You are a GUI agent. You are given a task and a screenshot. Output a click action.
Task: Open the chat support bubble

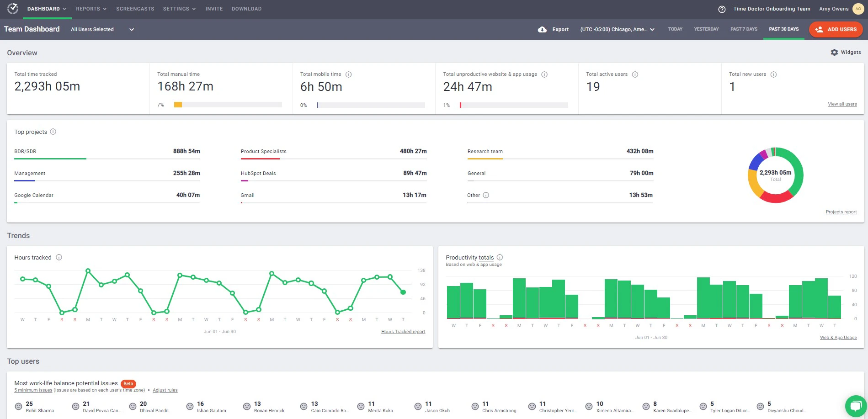(x=855, y=405)
